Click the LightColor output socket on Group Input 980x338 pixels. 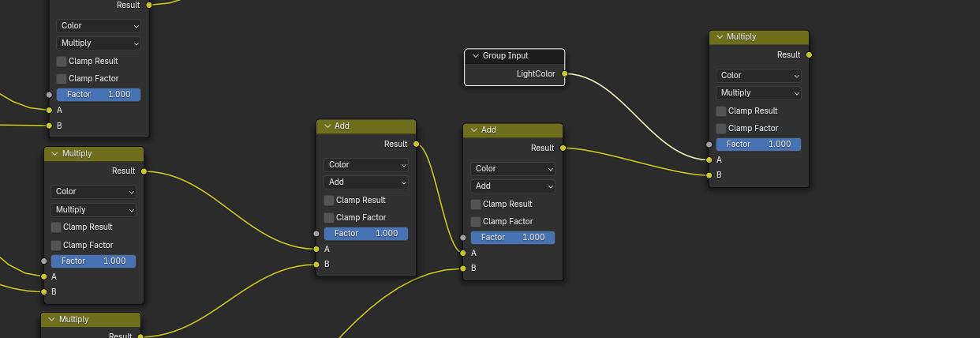564,73
